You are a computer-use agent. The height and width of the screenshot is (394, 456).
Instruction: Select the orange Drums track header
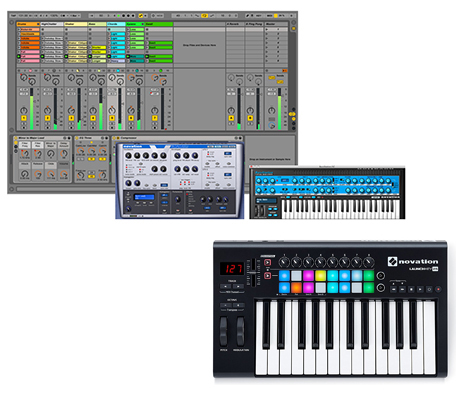pos(28,24)
